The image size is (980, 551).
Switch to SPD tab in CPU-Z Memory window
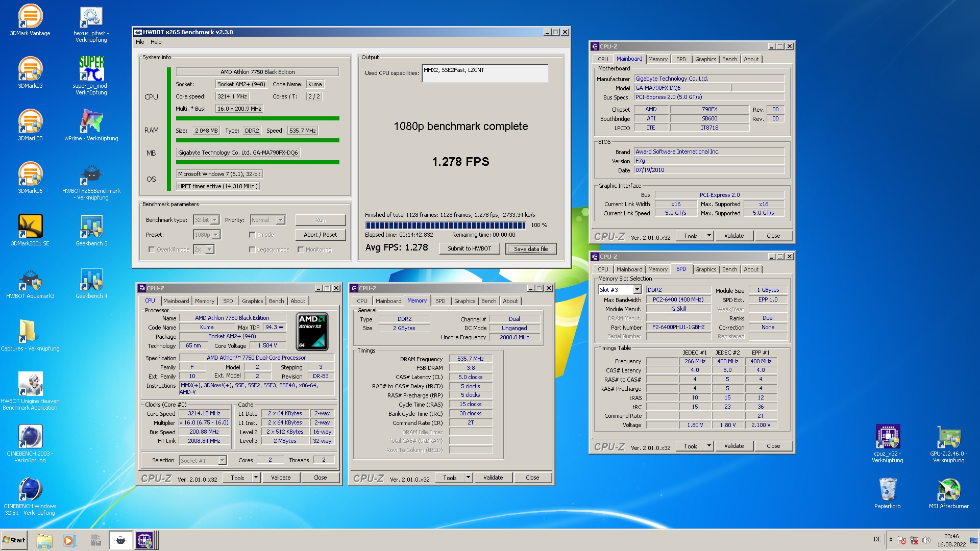click(440, 301)
